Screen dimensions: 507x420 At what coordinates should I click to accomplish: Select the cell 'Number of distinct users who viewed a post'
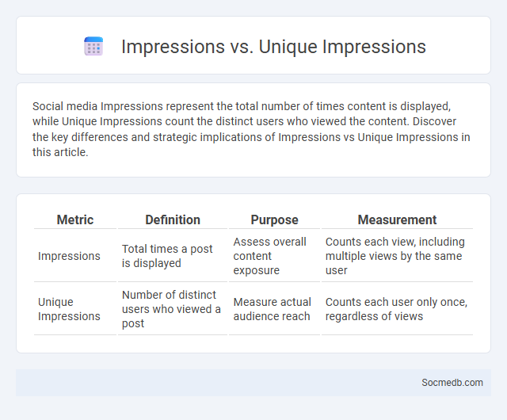point(173,309)
